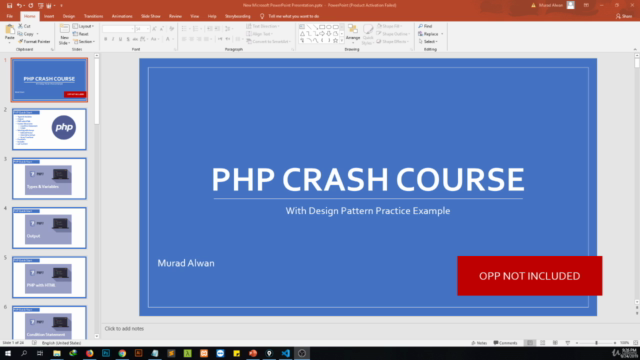Increase font size icon
Image resolution: width=640 pixels, height=360 pixels.
[154, 29]
